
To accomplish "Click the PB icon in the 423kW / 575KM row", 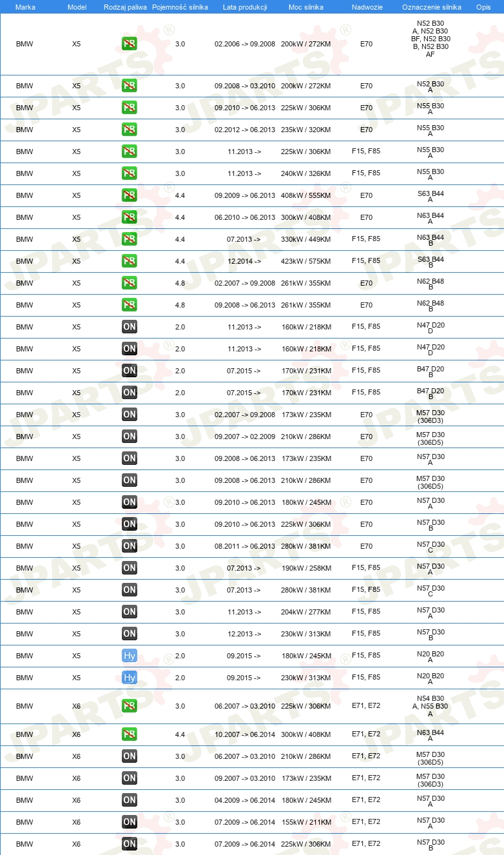I will click(130, 261).
